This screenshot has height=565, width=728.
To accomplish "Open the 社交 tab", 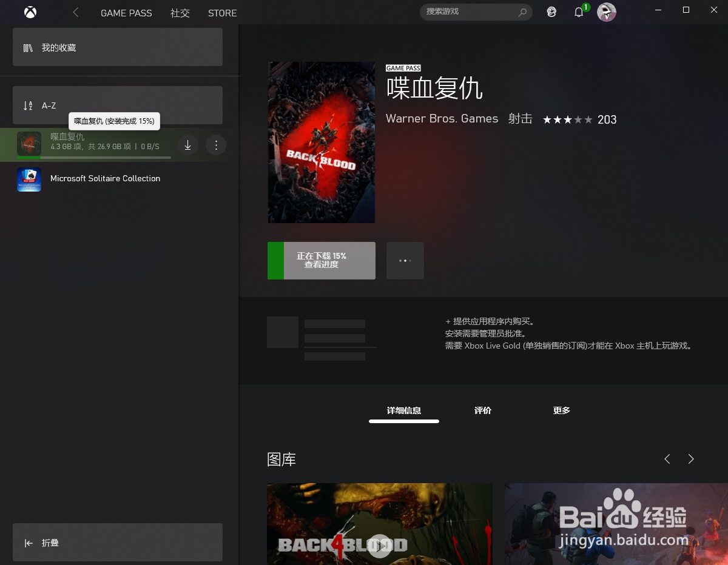I will click(x=180, y=13).
